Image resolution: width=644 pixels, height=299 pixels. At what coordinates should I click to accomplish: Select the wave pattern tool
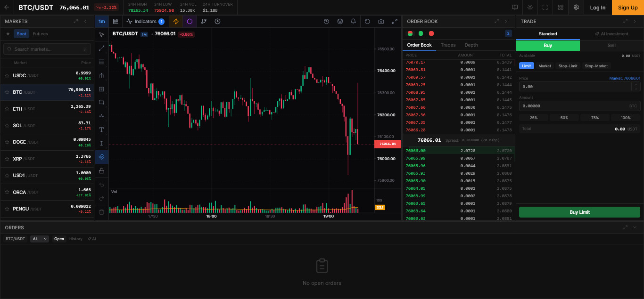pyautogui.click(x=101, y=116)
